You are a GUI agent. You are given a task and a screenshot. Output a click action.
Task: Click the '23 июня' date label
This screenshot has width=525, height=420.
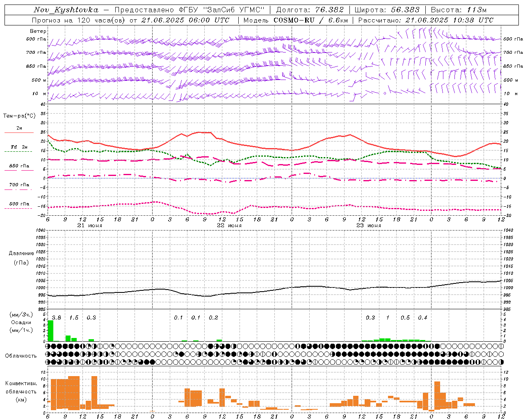(x=369, y=226)
